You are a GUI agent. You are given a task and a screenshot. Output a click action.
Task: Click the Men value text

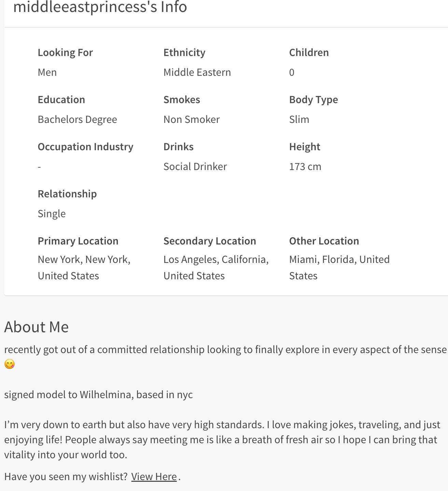[x=47, y=72]
